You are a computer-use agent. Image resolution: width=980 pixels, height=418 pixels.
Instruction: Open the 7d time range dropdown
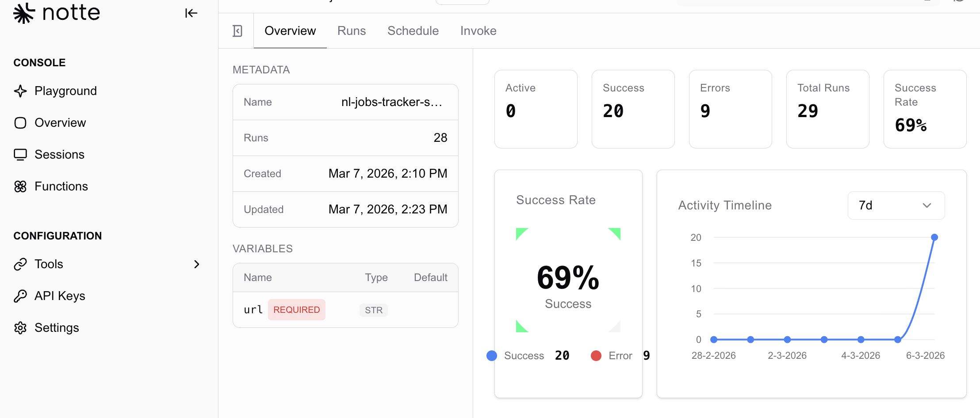(896, 205)
